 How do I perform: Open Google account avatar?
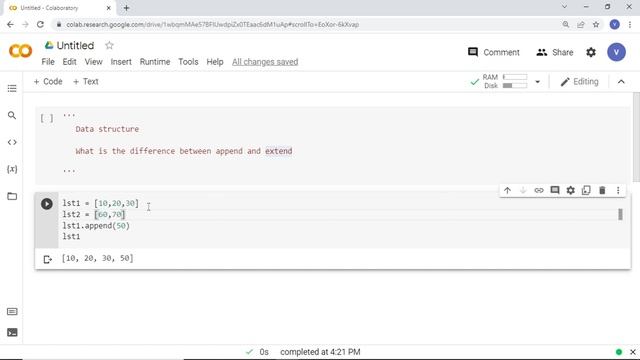(x=616, y=52)
